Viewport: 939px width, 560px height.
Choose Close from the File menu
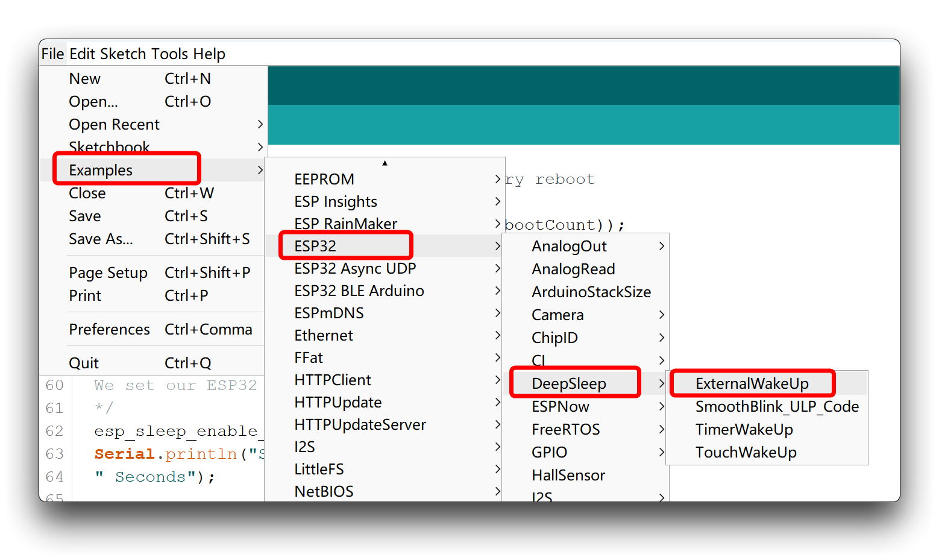(153, 193)
